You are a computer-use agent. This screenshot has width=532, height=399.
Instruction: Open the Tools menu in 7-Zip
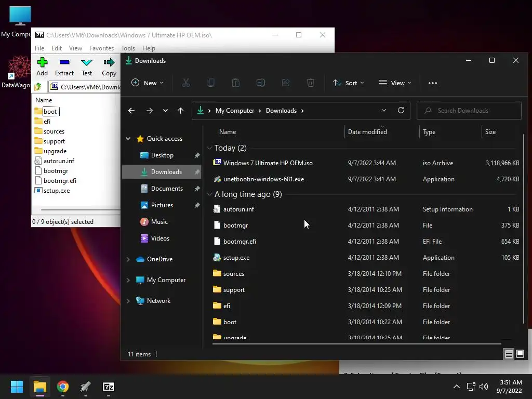[x=128, y=48]
